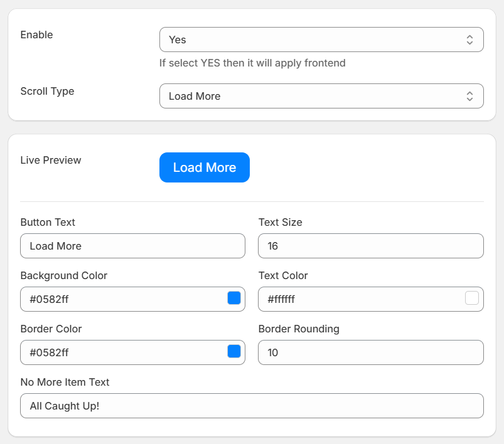
Task: Click the Border Rounding label
Action: click(x=299, y=329)
